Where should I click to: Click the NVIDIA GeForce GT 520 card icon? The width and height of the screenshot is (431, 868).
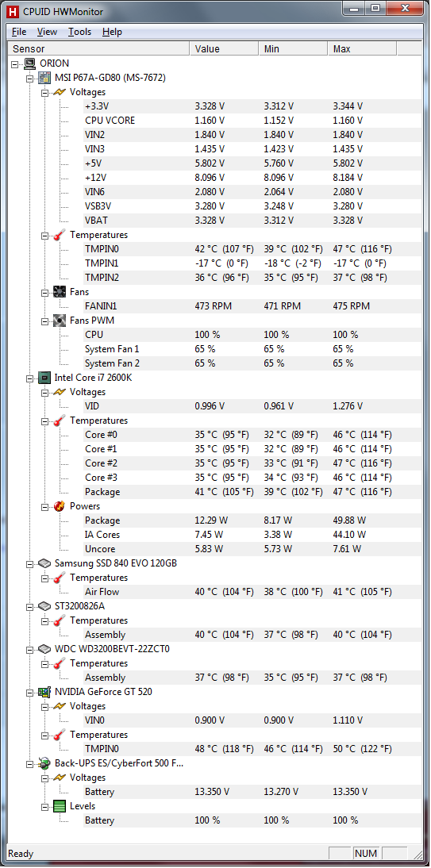[x=44, y=691]
